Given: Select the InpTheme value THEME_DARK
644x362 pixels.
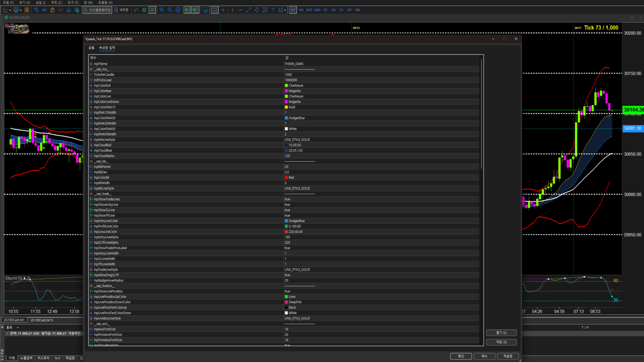Looking at the screenshot, I should 294,64.
